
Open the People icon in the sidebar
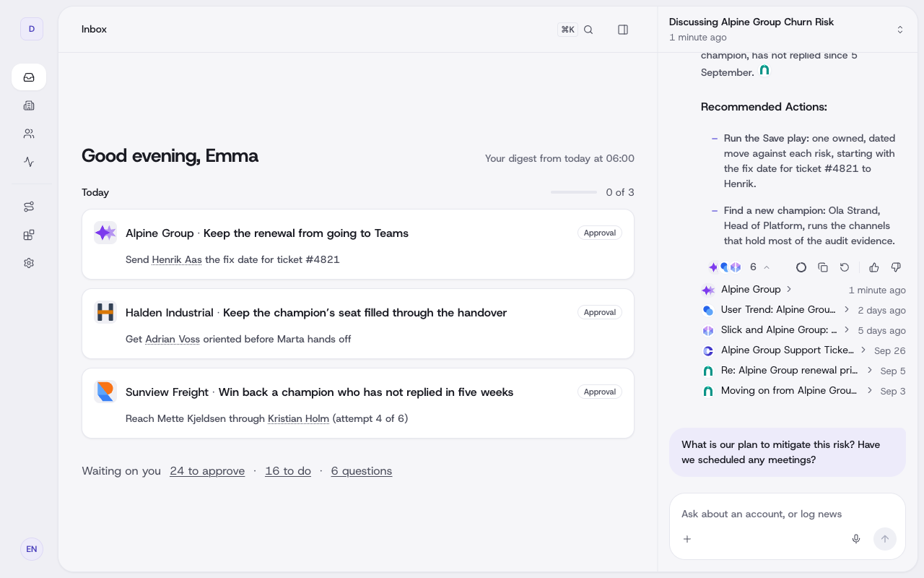29,134
